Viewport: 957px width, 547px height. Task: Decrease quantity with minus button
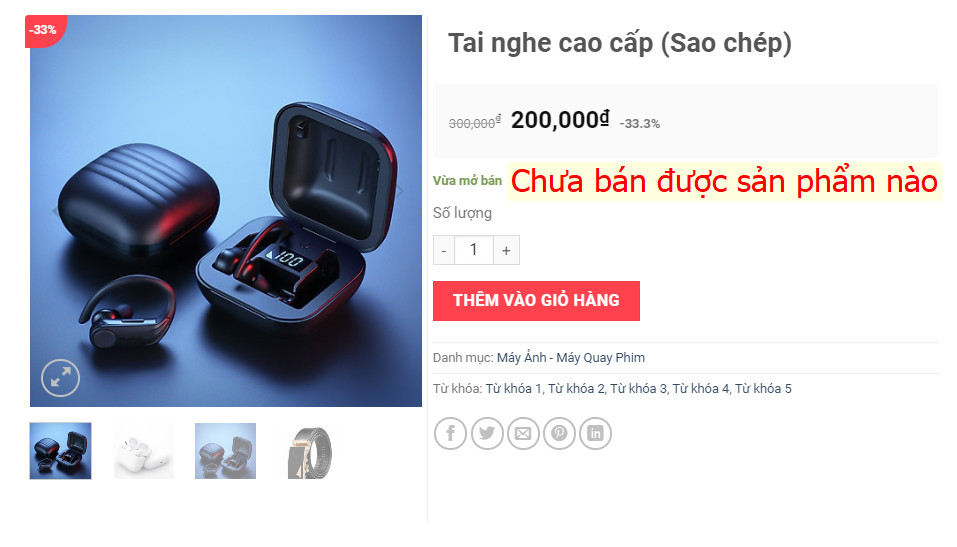(x=444, y=250)
